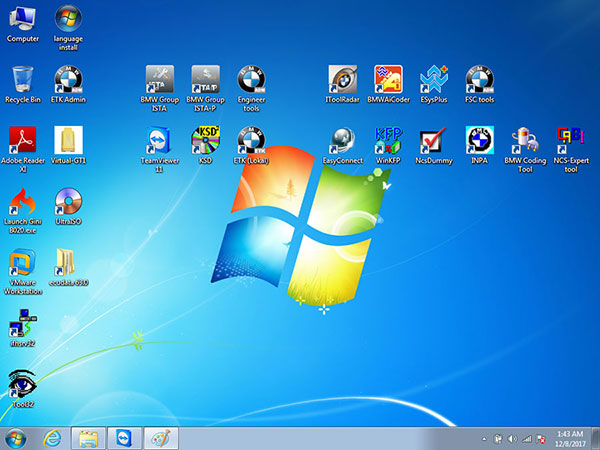Open WinKFP desktop shortcut

pyautogui.click(x=388, y=141)
